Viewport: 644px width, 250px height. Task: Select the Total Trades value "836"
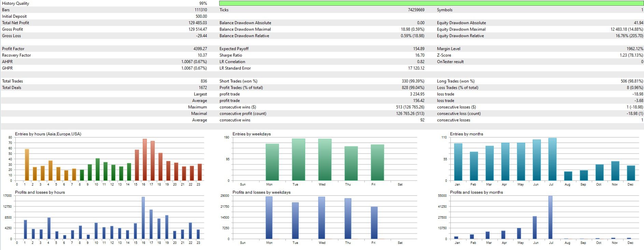click(x=204, y=81)
